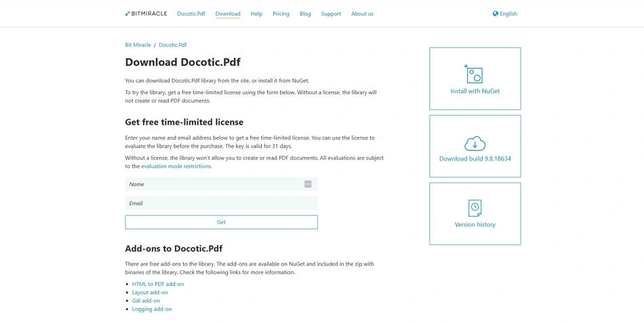
Task: Open the Support menu item
Action: point(331,14)
